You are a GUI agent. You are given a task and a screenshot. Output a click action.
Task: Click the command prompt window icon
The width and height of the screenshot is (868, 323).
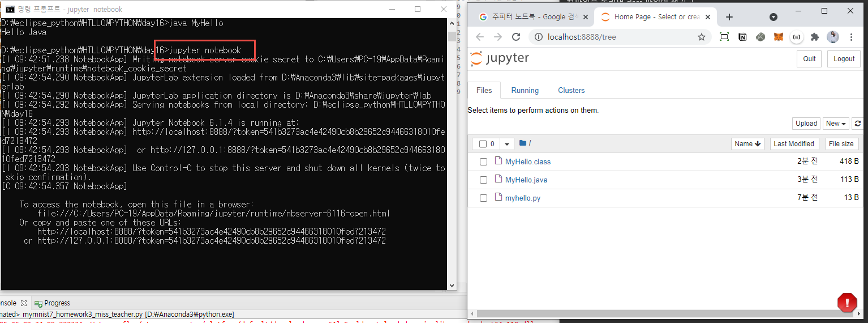point(10,9)
